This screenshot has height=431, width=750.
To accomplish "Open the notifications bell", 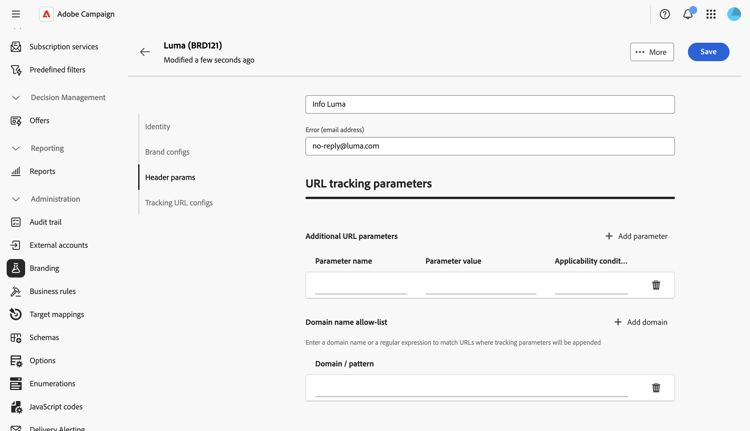I will [x=688, y=14].
